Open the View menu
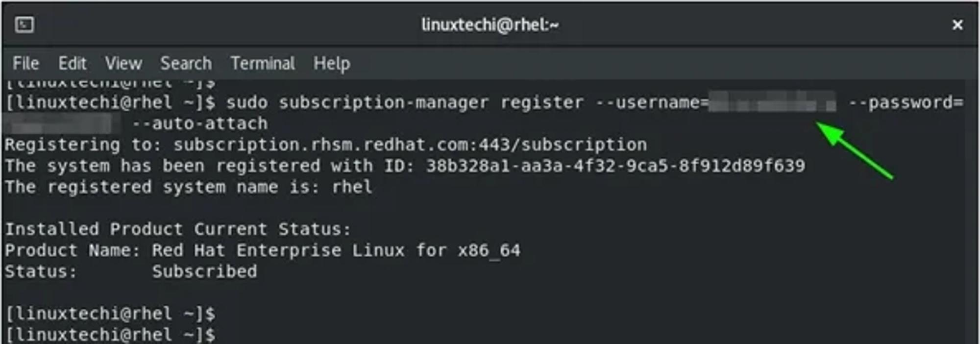Screen dimensions: 980x344 tap(123, 63)
